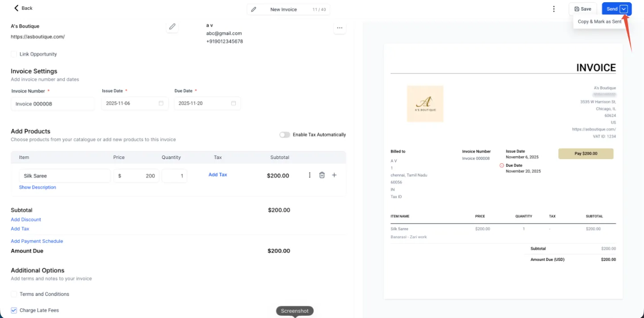This screenshot has height=318, width=644.
Task: Open the Due Date picker field
Action: [207, 103]
